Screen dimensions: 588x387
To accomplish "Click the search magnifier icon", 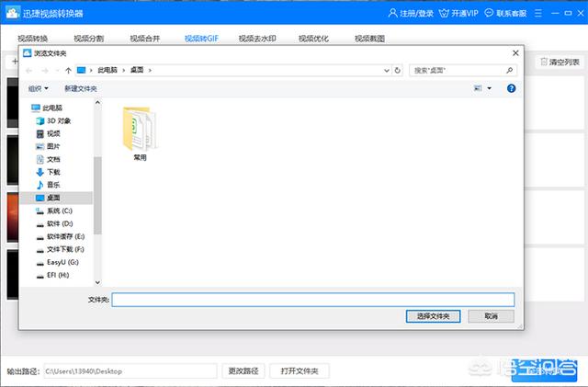I will [x=509, y=70].
